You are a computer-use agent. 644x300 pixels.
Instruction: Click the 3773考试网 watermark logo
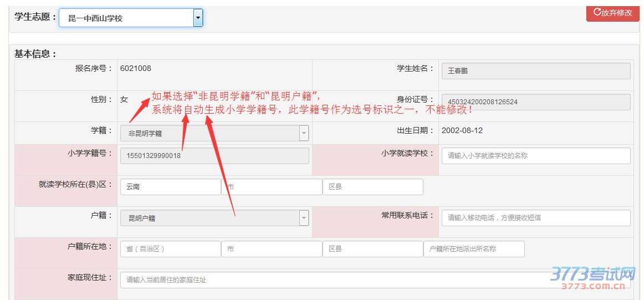click(x=593, y=278)
